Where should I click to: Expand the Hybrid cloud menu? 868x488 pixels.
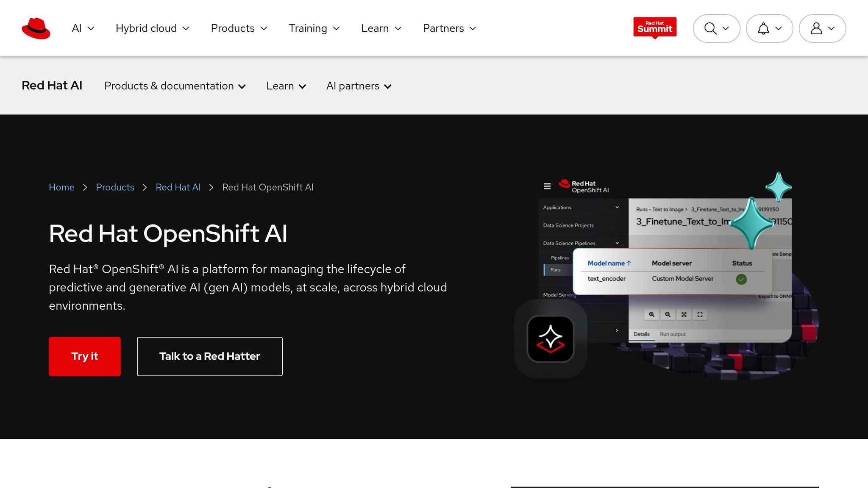click(153, 28)
